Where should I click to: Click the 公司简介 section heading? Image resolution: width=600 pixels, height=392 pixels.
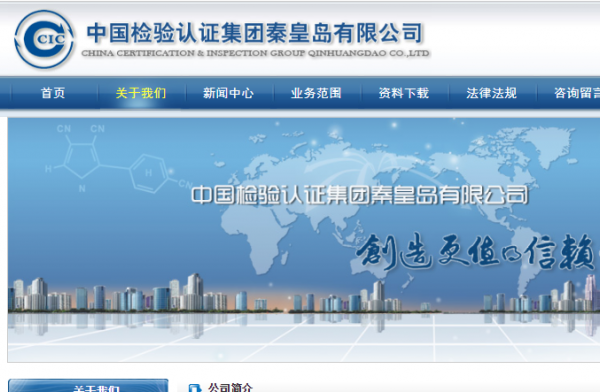pyautogui.click(x=230, y=388)
